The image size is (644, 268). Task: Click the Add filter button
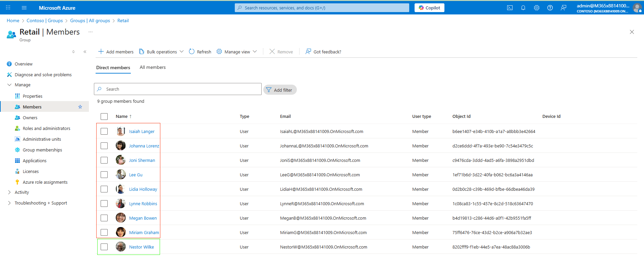pyautogui.click(x=280, y=90)
